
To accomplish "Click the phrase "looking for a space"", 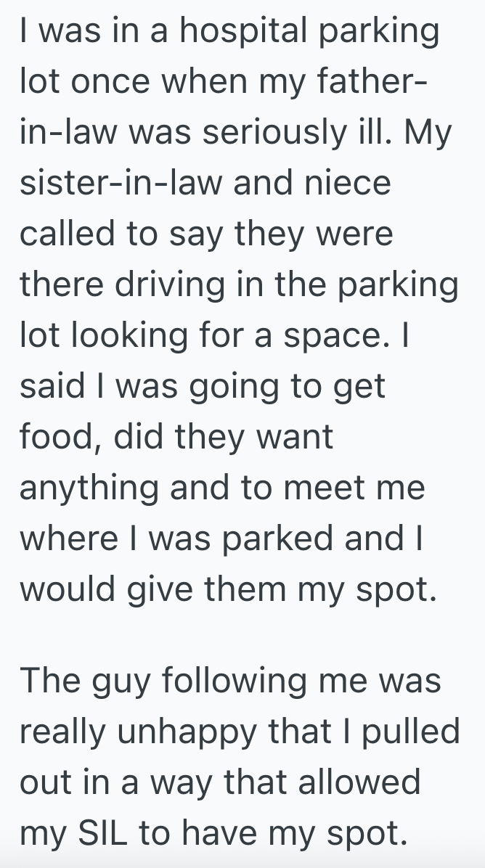I will pyautogui.click(x=232, y=336).
